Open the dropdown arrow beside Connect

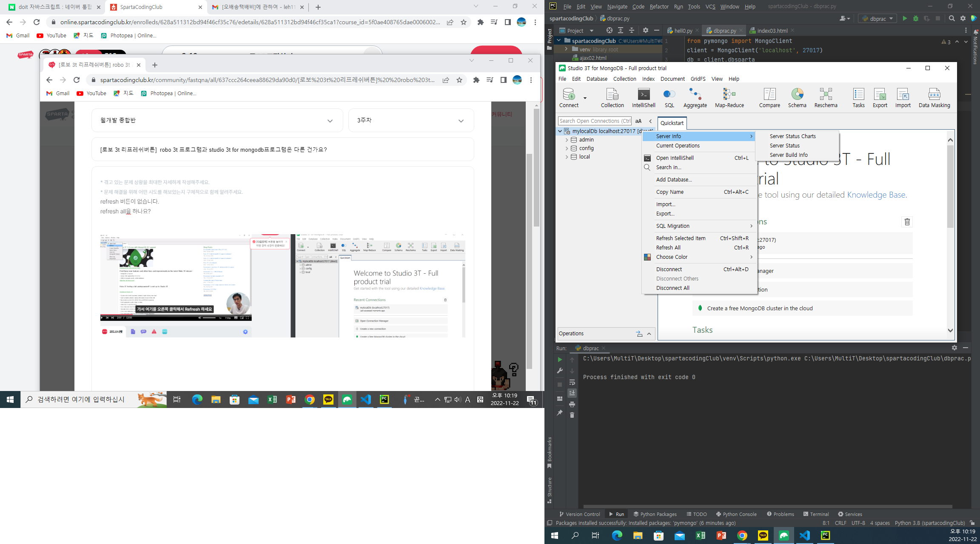pyautogui.click(x=585, y=98)
